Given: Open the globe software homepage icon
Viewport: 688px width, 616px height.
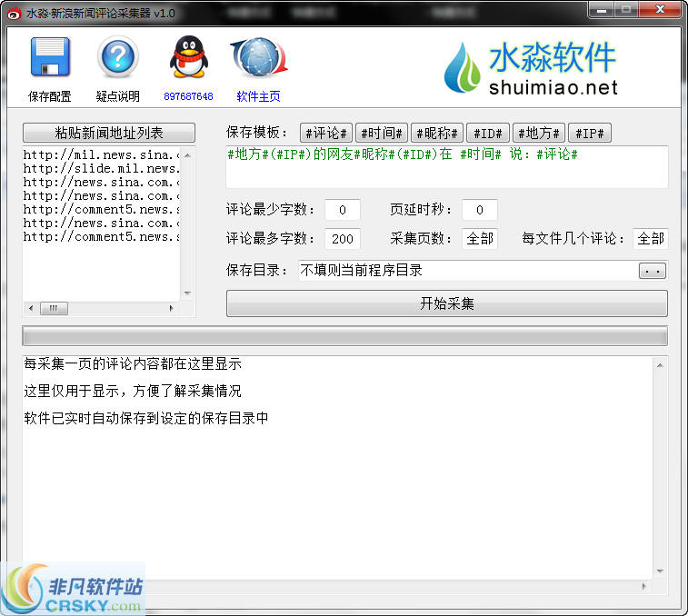Looking at the screenshot, I should [x=259, y=57].
